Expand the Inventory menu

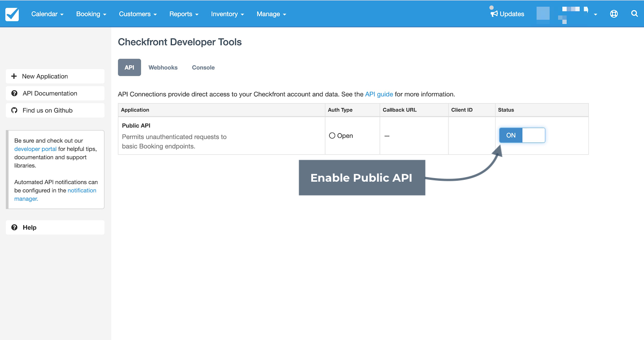coord(227,14)
